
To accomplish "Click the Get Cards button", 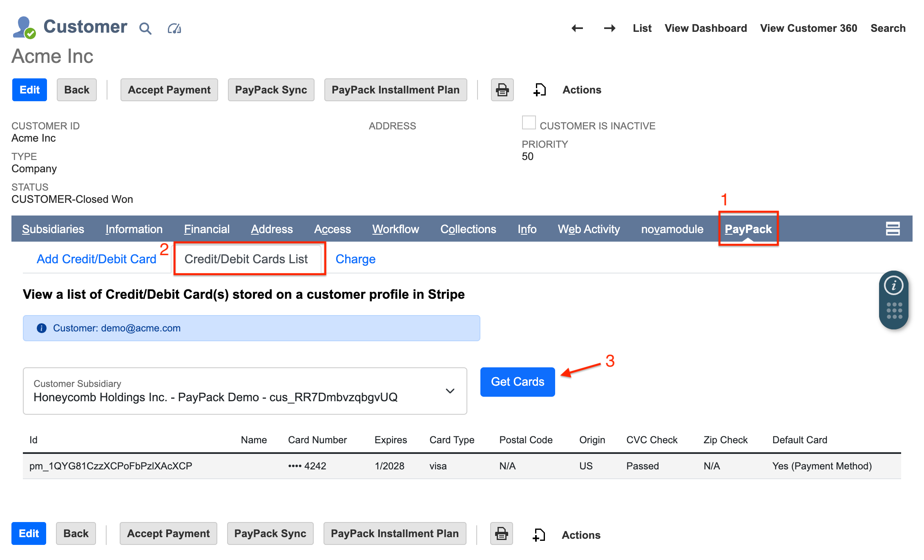I will pyautogui.click(x=517, y=382).
